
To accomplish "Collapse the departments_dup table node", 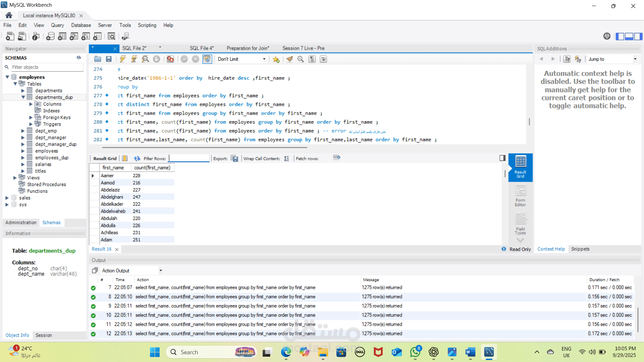I will coord(23,97).
